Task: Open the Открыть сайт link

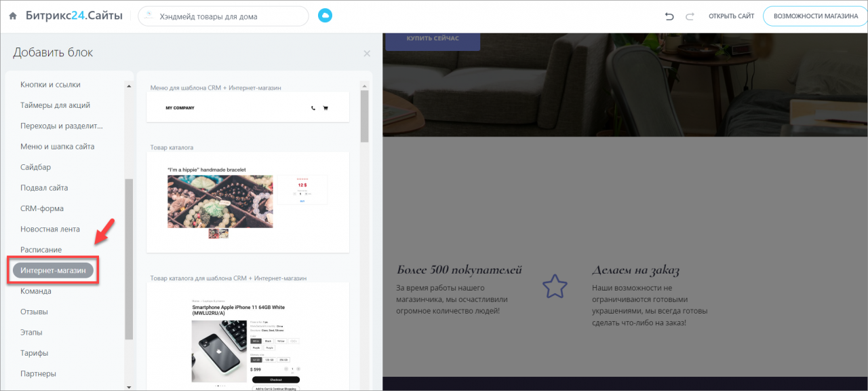Action: (x=731, y=16)
